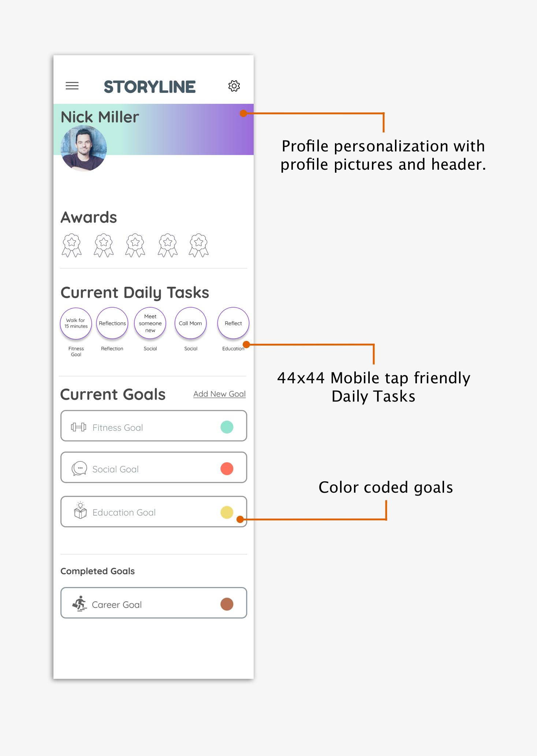
Task: Open settings via gear icon
Action: click(234, 86)
